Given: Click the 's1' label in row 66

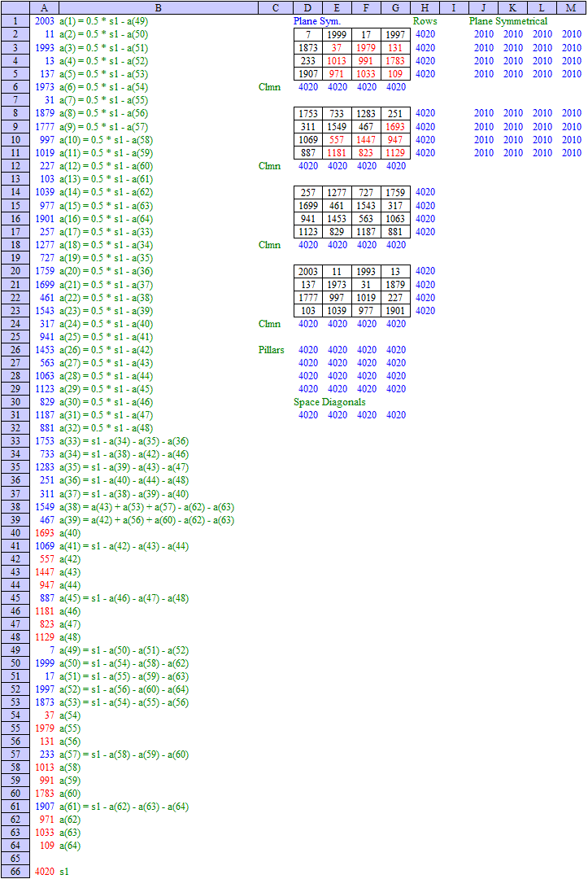Looking at the screenshot, I should pos(64,872).
